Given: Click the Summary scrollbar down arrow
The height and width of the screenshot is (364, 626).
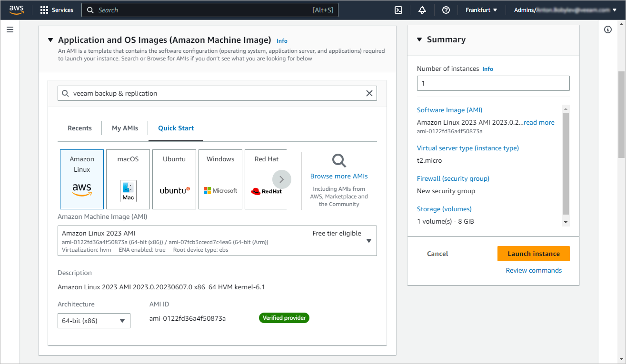Looking at the screenshot, I should coord(566,222).
